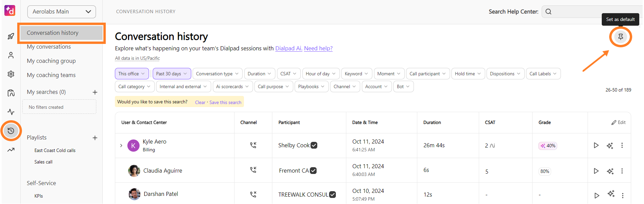The image size is (644, 204).
Task: Open East Coast Cold calls playlist
Action: pos(55,150)
